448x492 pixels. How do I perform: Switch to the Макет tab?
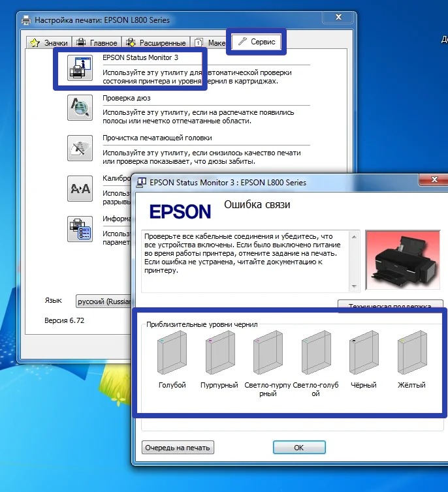(x=210, y=42)
